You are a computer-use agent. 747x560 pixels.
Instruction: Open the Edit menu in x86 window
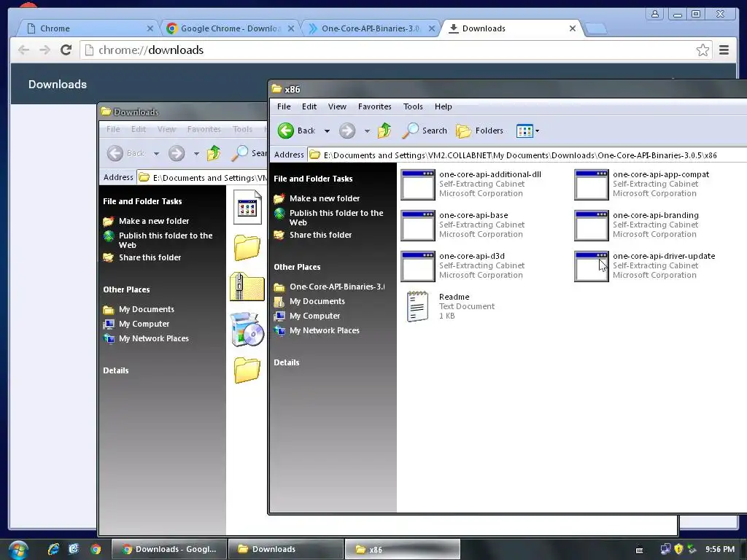click(x=309, y=106)
